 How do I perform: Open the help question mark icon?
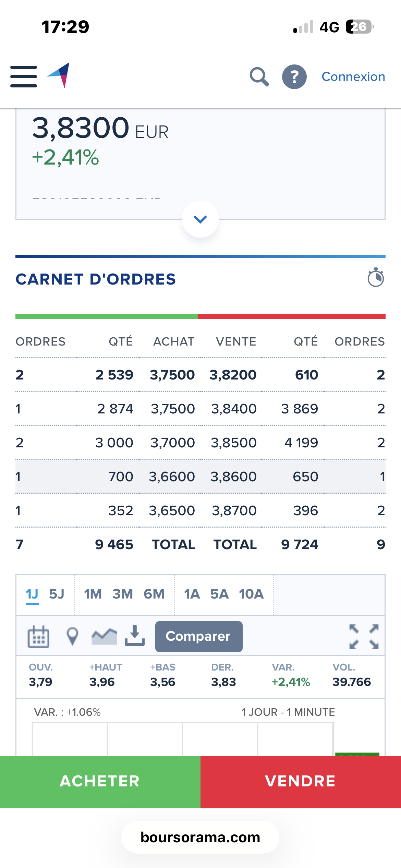click(294, 76)
